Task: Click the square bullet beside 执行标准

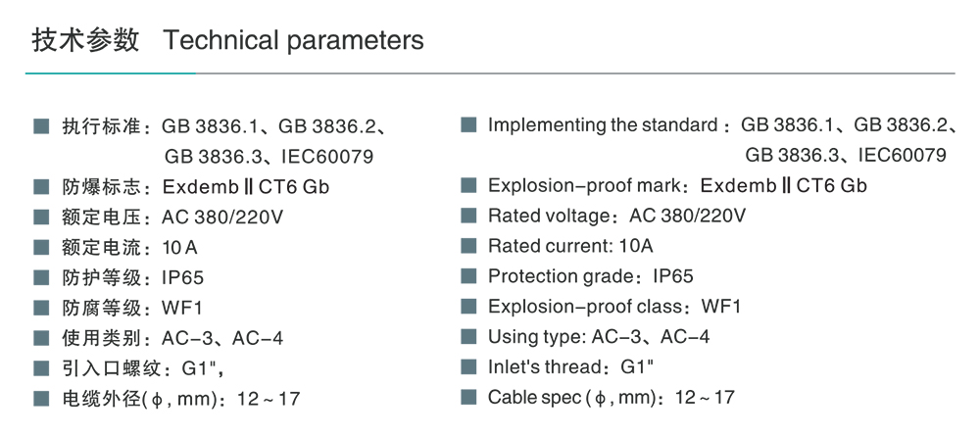Action: (x=41, y=126)
